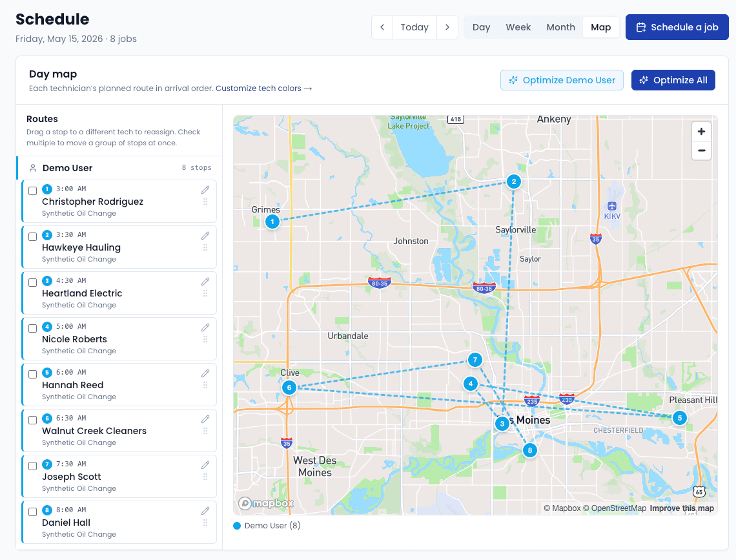Check Heartland Electric stop checkbox
This screenshot has height=560, width=736.
pos(32,282)
